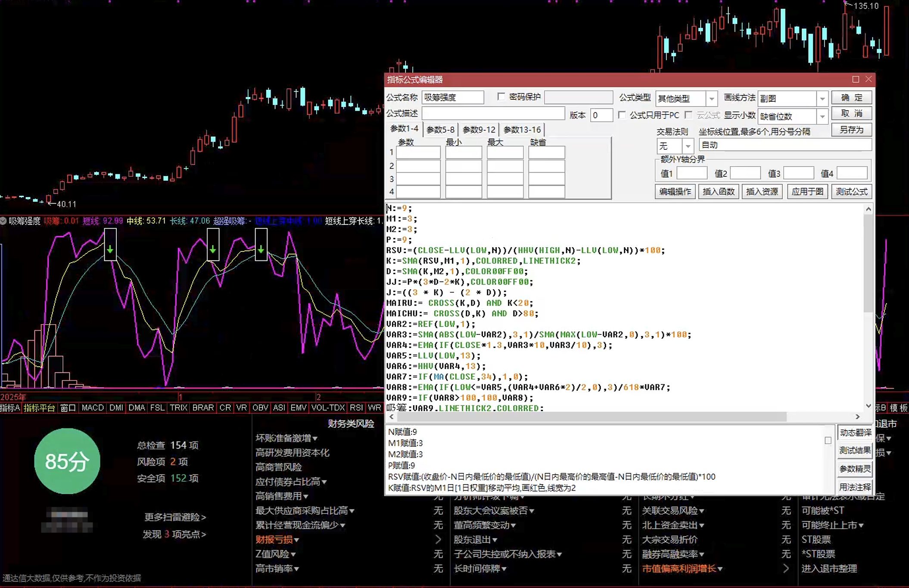The image size is (909, 588).
Task: Enable the 公式只用于PC checkbox
Action: [x=622, y=115]
